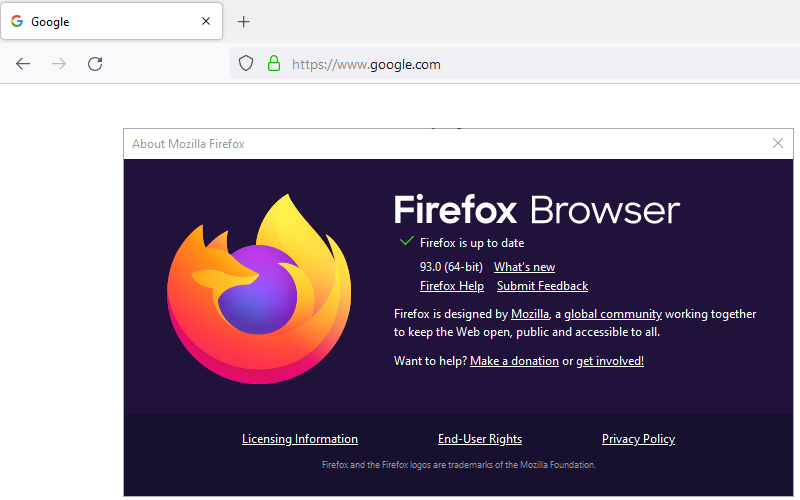Viewport: 800px width, 500px height.
Task: Click the green up-to-date checkmark
Action: 407,241
